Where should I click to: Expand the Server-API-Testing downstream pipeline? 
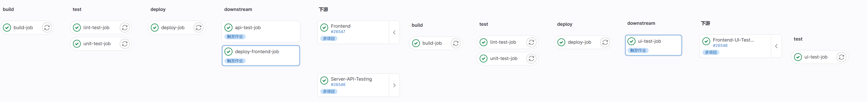(394, 85)
